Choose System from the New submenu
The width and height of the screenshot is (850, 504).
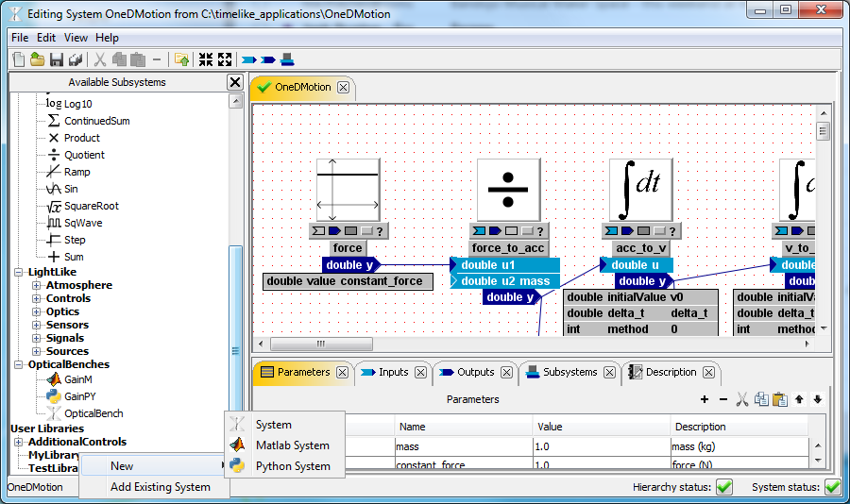tap(285, 425)
